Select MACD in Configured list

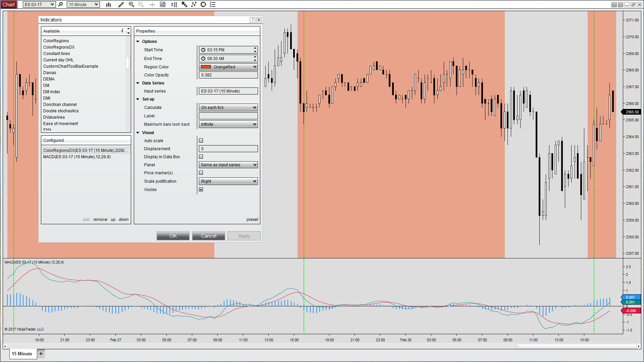coord(77,157)
